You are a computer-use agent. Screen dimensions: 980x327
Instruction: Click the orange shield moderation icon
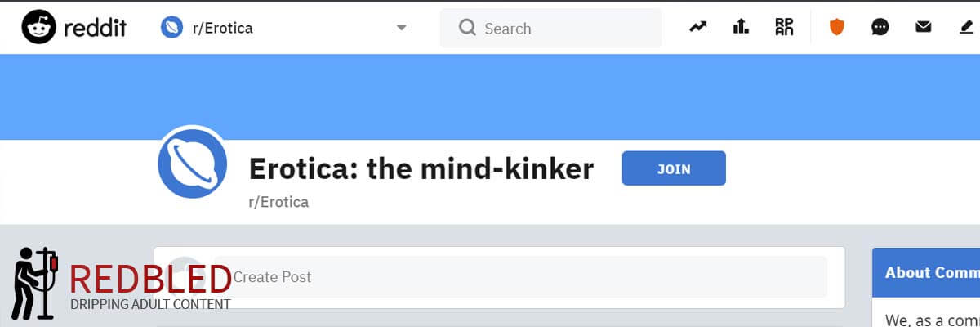(836, 28)
